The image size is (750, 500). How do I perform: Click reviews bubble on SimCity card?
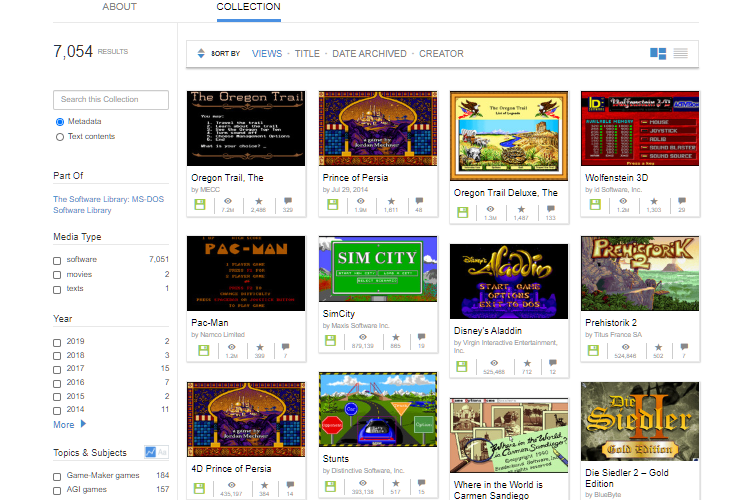[x=421, y=337]
